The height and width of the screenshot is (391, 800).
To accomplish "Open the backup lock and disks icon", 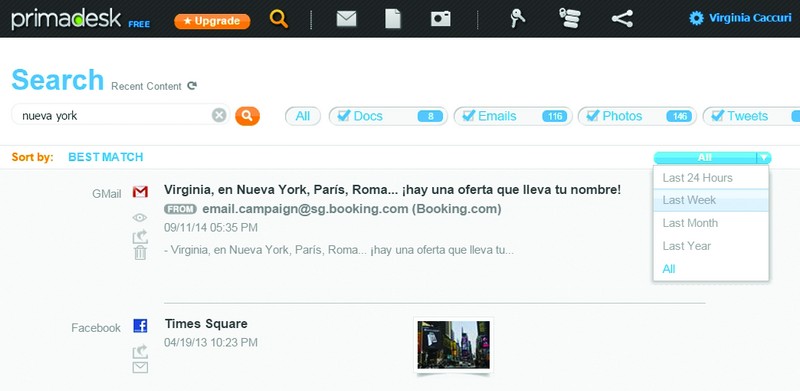I will (x=569, y=18).
